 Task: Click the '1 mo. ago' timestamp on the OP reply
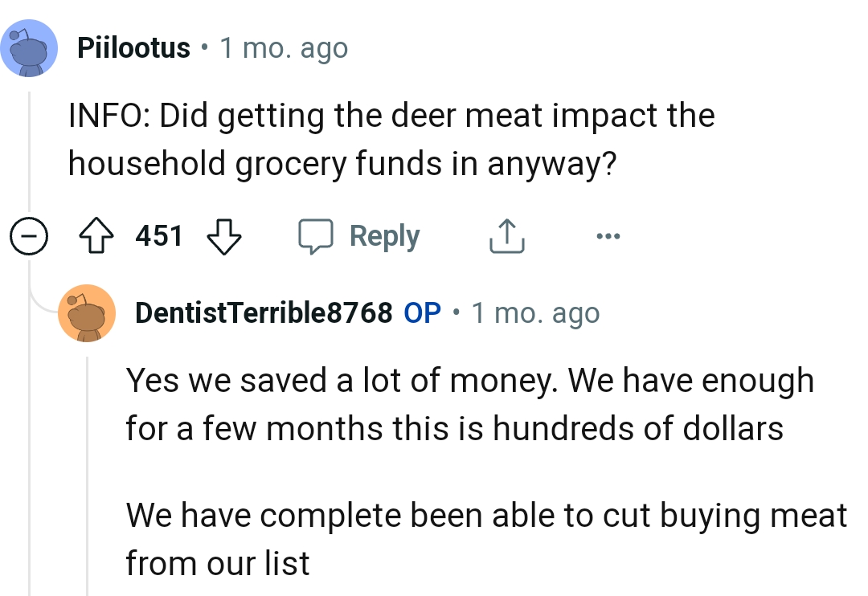click(535, 312)
